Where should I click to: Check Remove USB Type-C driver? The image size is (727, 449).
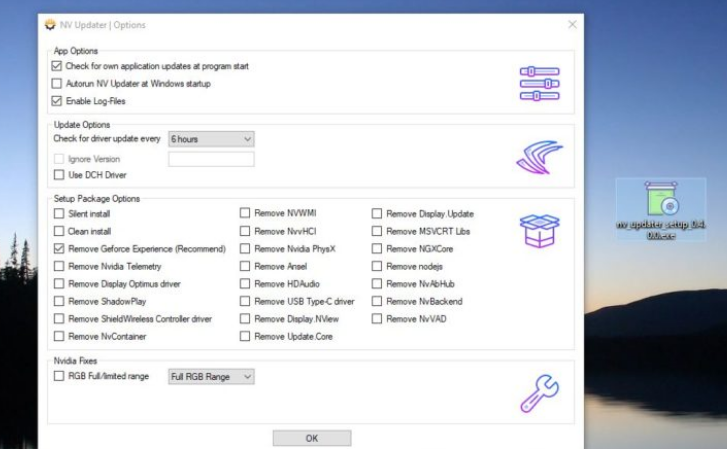pyautogui.click(x=245, y=301)
